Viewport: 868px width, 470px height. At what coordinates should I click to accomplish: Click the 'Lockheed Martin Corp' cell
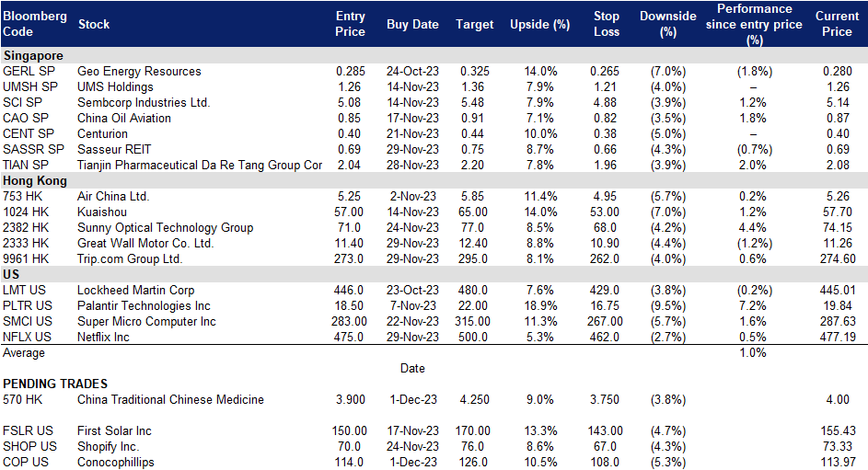(135, 290)
